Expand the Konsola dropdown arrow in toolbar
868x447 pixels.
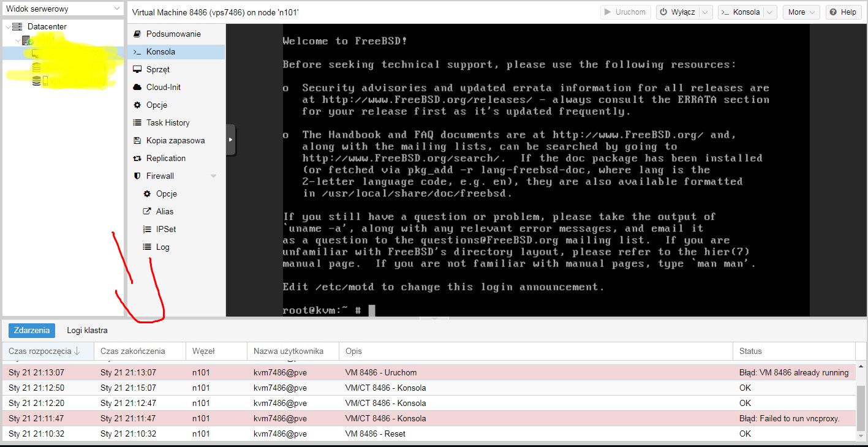click(x=770, y=12)
